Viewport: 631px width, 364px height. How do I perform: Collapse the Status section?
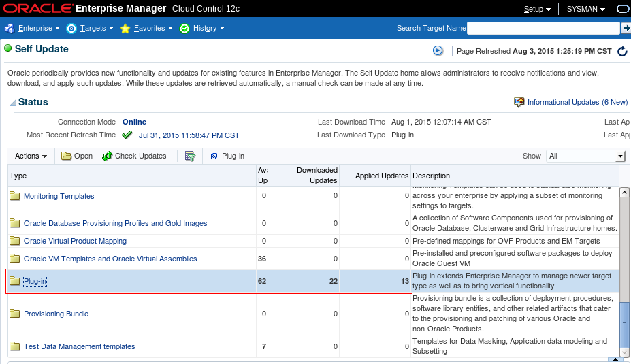[x=13, y=103]
